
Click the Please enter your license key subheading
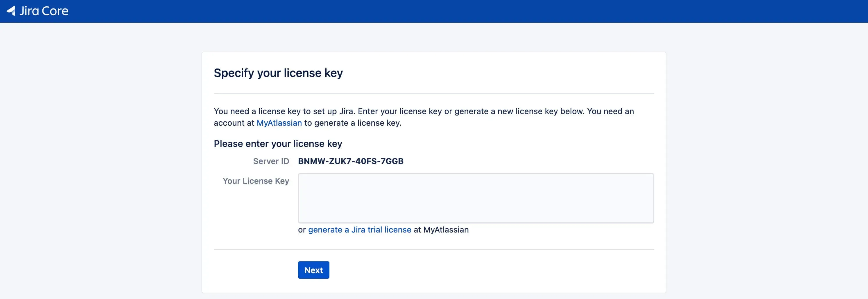coord(278,144)
